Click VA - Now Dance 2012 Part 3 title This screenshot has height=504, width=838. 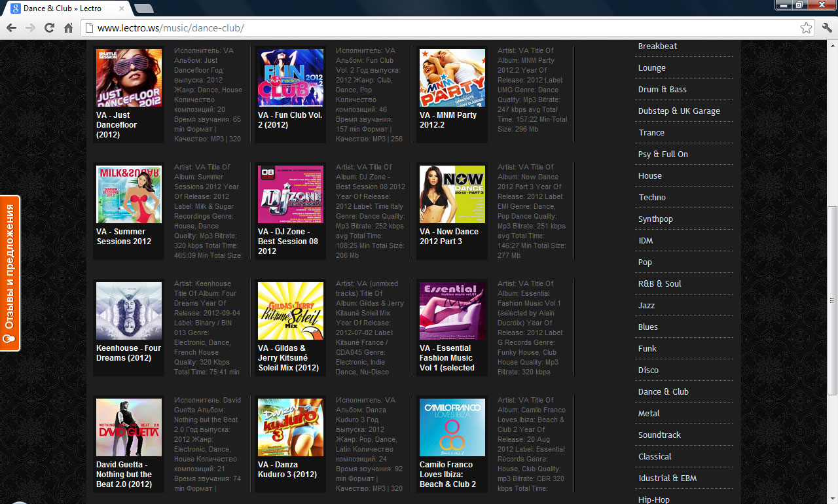[x=449, y=236]
